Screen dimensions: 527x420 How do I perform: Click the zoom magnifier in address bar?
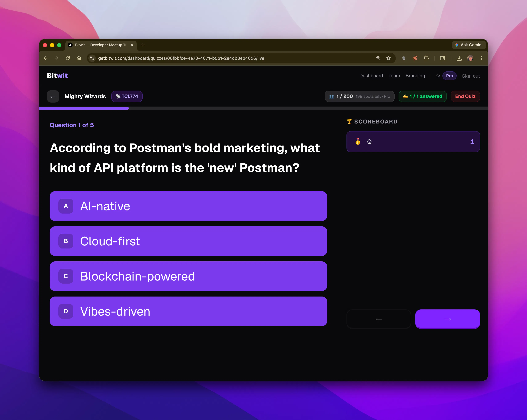[378, 58]
